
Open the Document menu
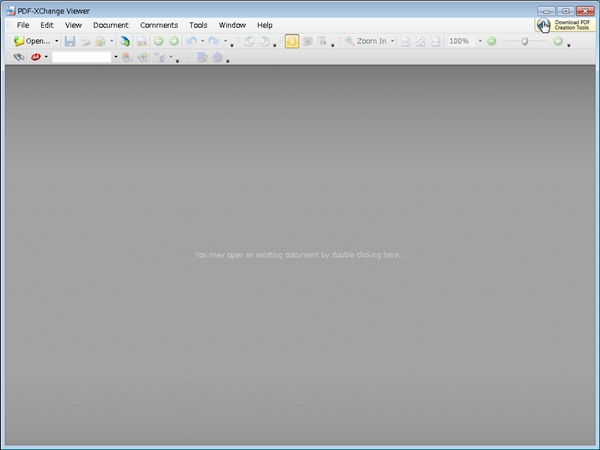pyautogui.click(x=111, y=25)
